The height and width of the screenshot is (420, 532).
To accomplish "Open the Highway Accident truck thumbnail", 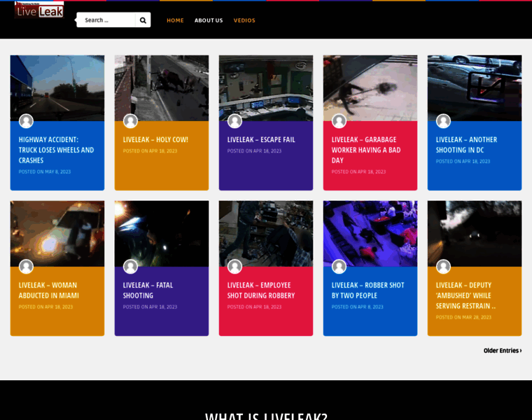I will (57, 88).
